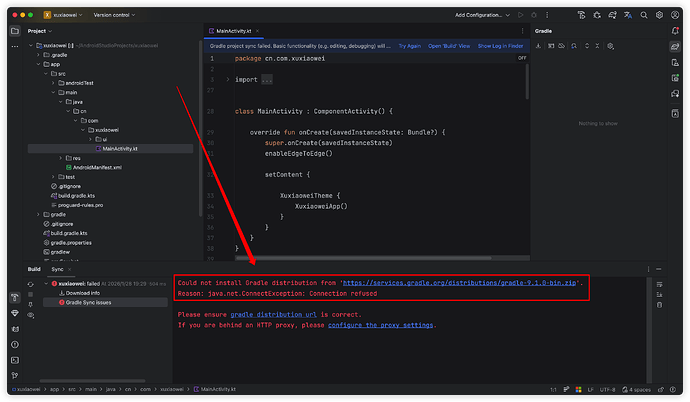
Task: Click the Try Again link in sync banner
Action: pos(409,46)
